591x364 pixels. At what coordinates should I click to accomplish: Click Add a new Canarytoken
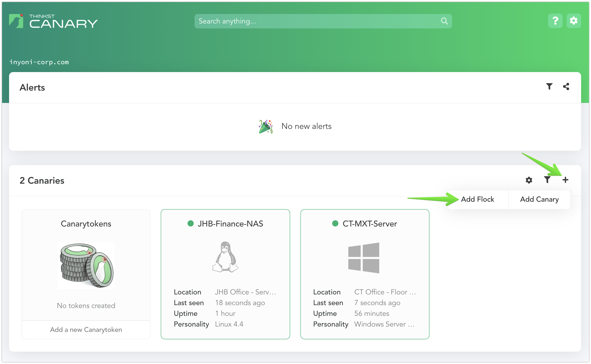pos(86,330)
